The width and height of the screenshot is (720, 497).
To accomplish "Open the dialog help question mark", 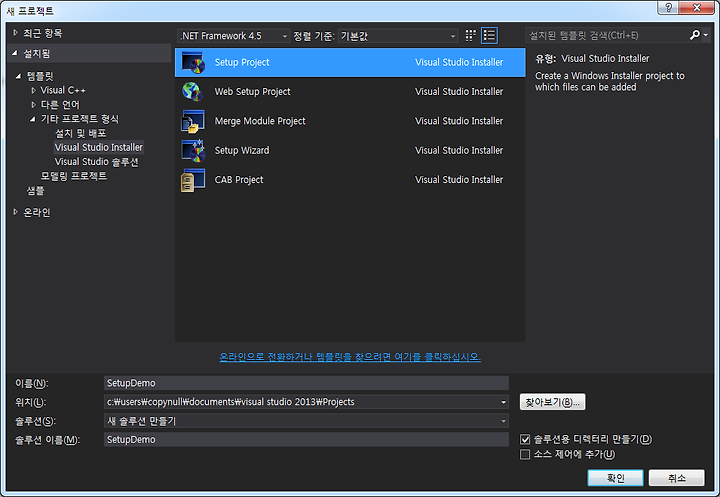I will (669, 7).
